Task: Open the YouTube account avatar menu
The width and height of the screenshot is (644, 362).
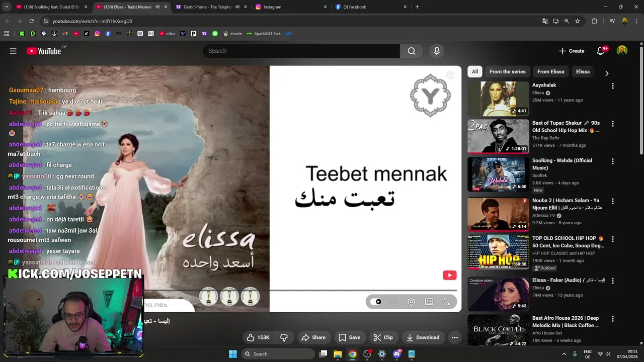Action: (622, 51)
